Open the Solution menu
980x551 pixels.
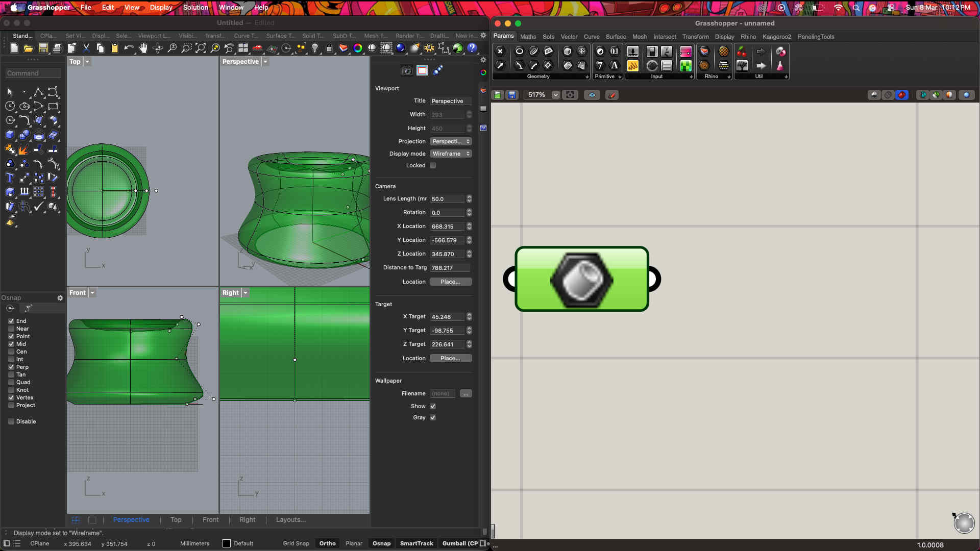tap(195, 7)
